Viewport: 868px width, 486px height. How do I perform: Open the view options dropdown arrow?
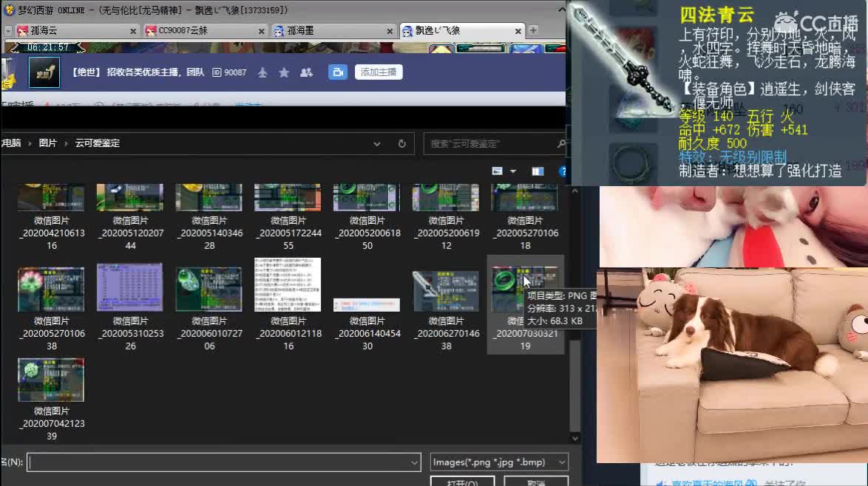pyautogui.click(x=513, y=171)
